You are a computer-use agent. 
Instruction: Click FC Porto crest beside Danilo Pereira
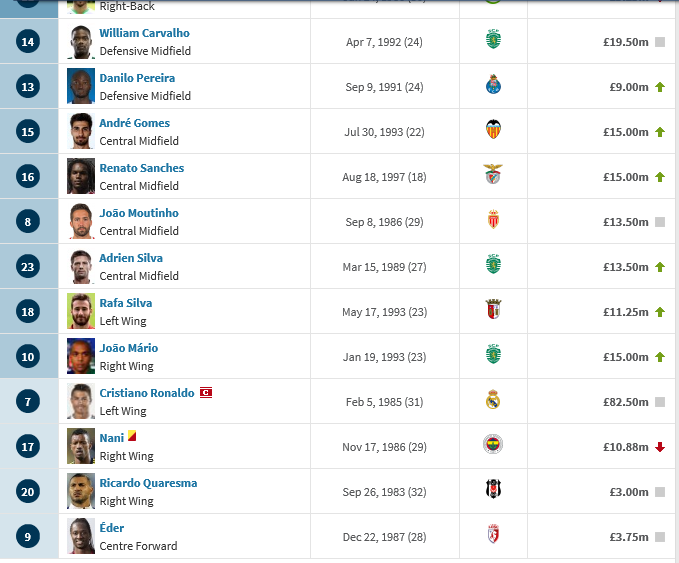(x=493, y=84)
